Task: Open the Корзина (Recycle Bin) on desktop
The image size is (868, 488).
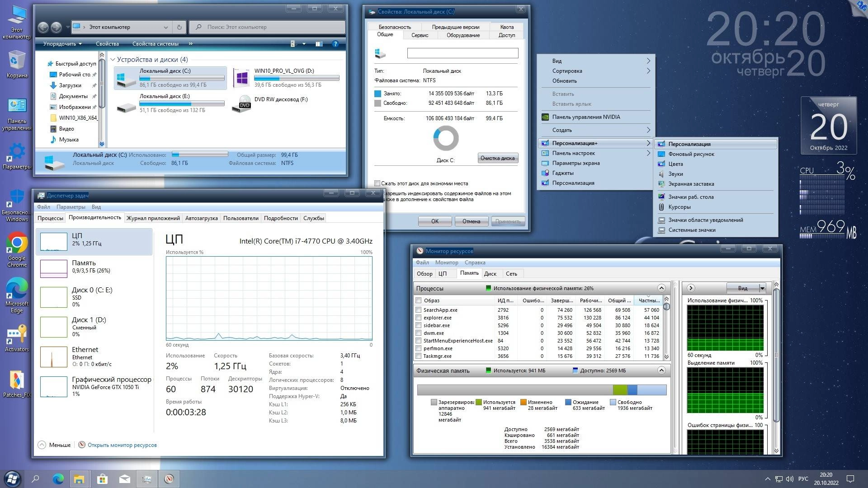Action: [x=17, y=59]
